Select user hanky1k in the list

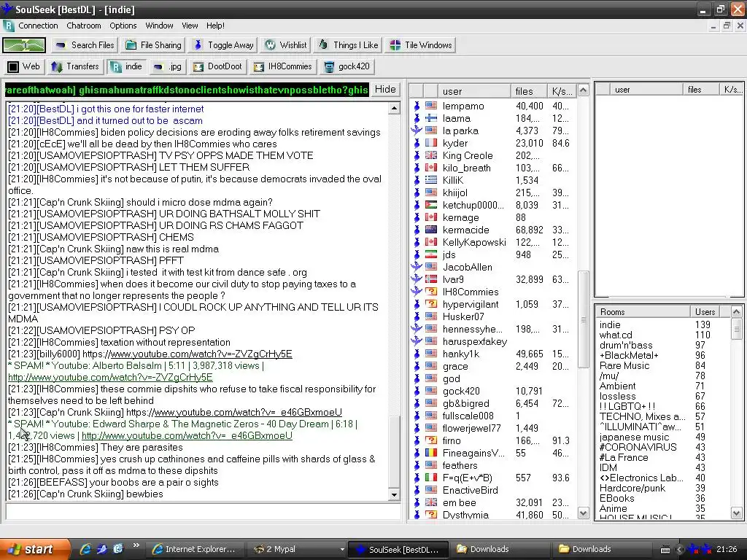(x=461, y=354)
